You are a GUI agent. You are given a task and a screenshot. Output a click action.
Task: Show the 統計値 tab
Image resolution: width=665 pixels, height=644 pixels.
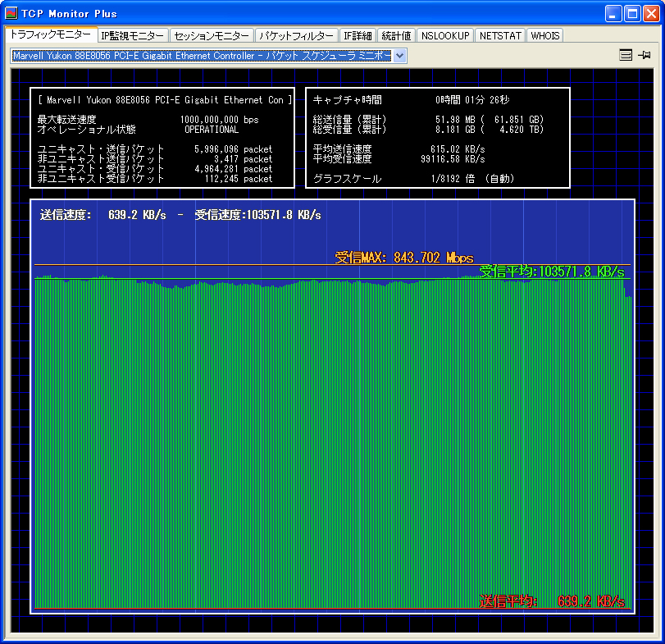(396, 36)
